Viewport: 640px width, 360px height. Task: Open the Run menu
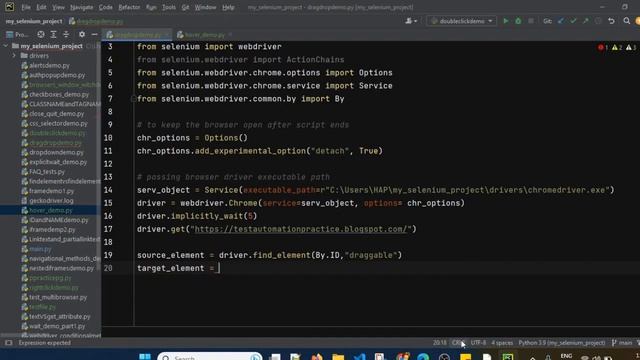pyautogui.click(x=151, y=7)
